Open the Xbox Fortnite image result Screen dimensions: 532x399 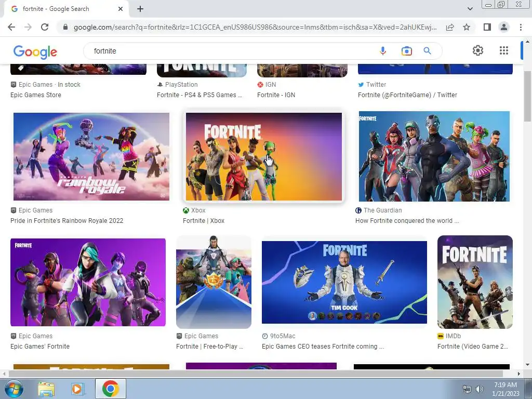point(263,156)
